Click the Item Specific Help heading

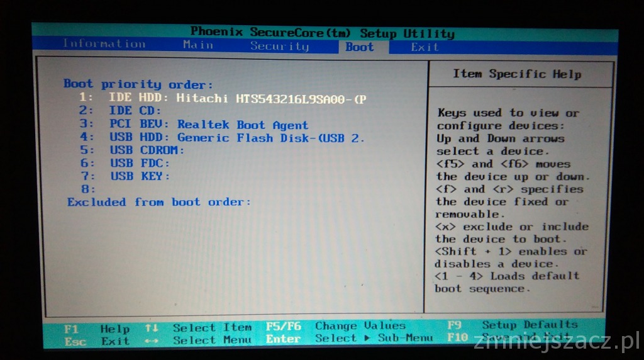tap(517, 74)
